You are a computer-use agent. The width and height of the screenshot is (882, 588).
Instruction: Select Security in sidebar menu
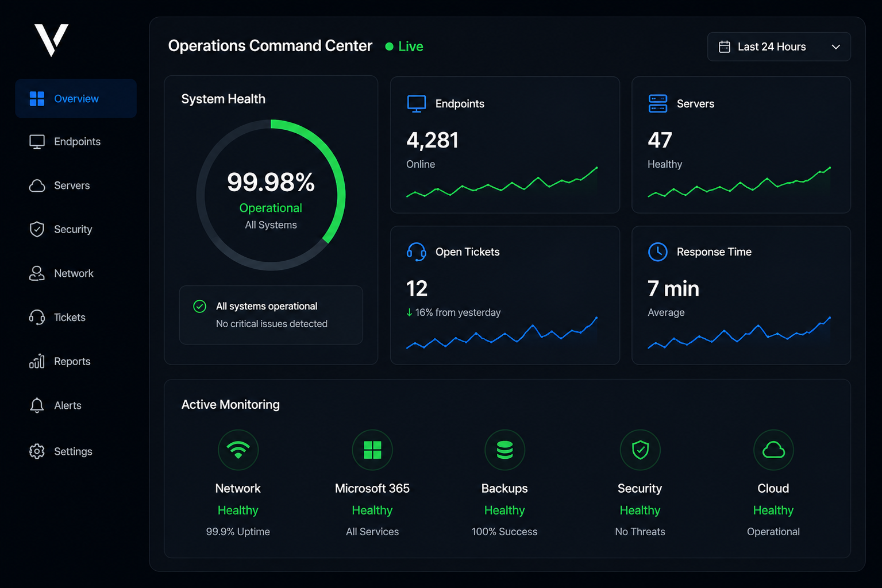click(76, 229)
